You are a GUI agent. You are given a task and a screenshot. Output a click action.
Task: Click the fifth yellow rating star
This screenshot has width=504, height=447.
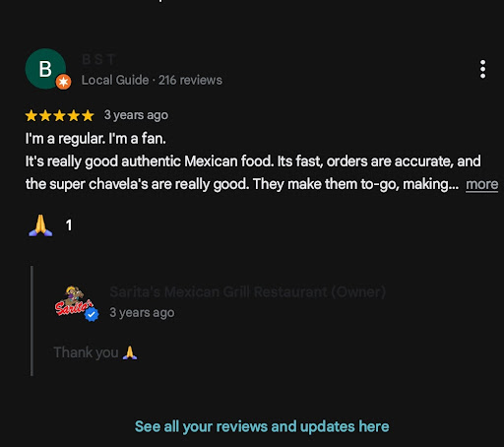pos(88,115)
